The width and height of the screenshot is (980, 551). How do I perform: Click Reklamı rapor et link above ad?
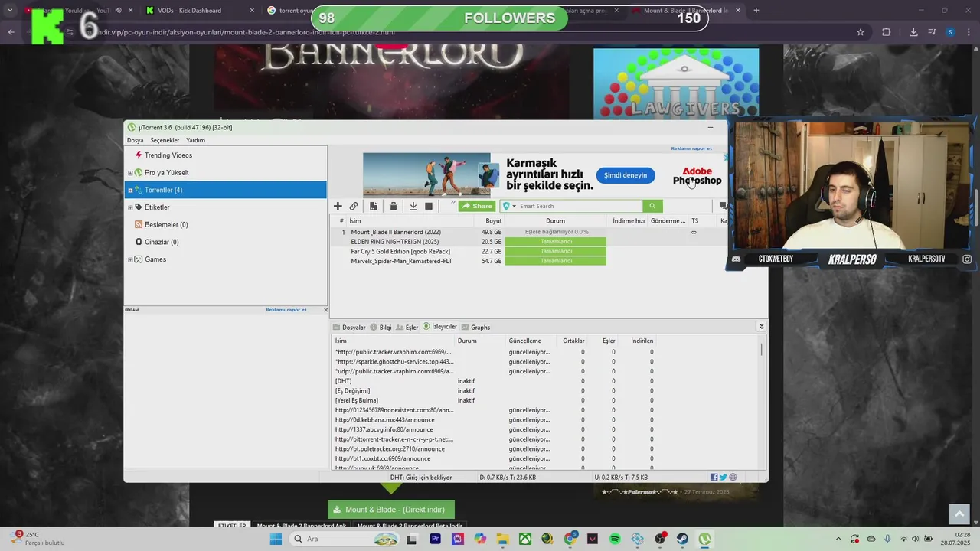(691, 148)
